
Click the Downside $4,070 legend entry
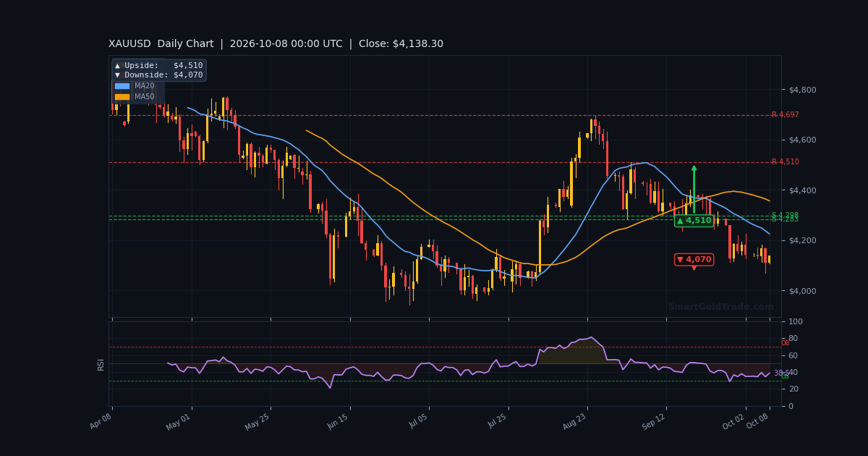tap(159, 75)
